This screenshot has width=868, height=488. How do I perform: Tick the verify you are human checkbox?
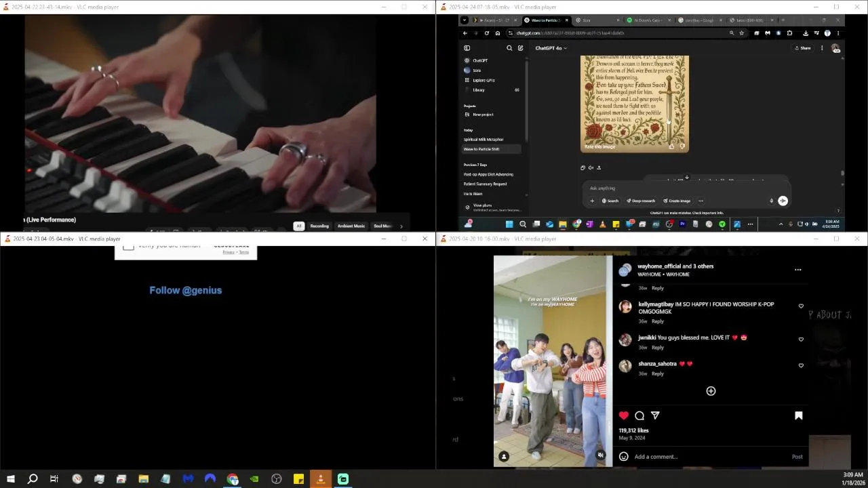tap(128, 247)
